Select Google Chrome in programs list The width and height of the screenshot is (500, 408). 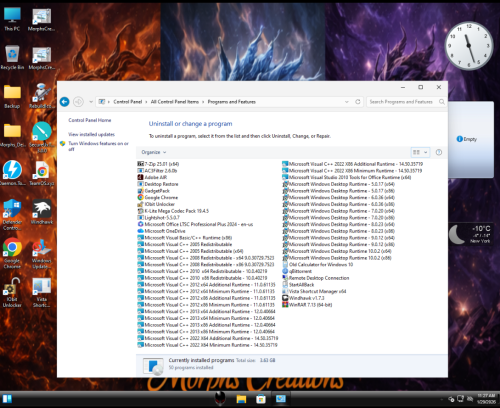coord(158,197)
